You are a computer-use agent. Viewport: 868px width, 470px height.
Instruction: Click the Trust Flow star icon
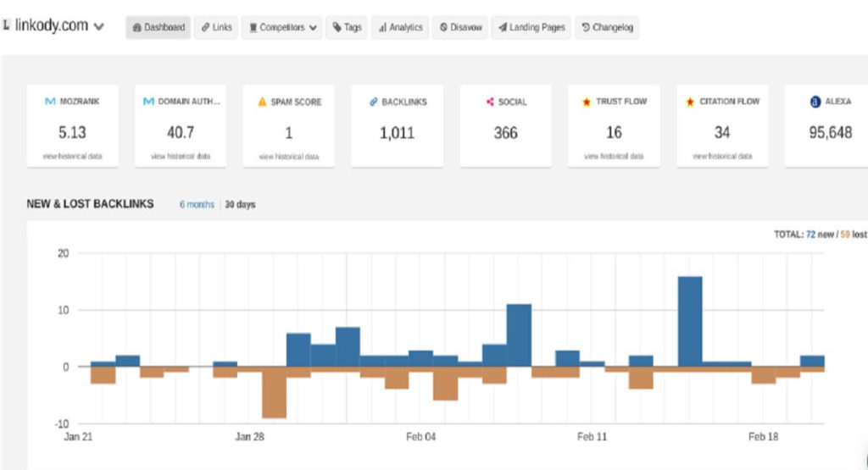point(587,102)
